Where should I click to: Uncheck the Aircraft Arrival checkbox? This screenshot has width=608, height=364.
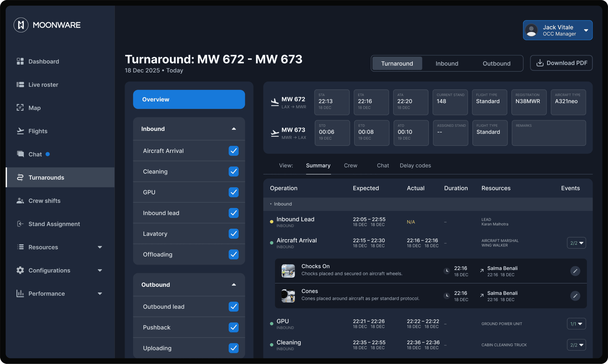234,151
